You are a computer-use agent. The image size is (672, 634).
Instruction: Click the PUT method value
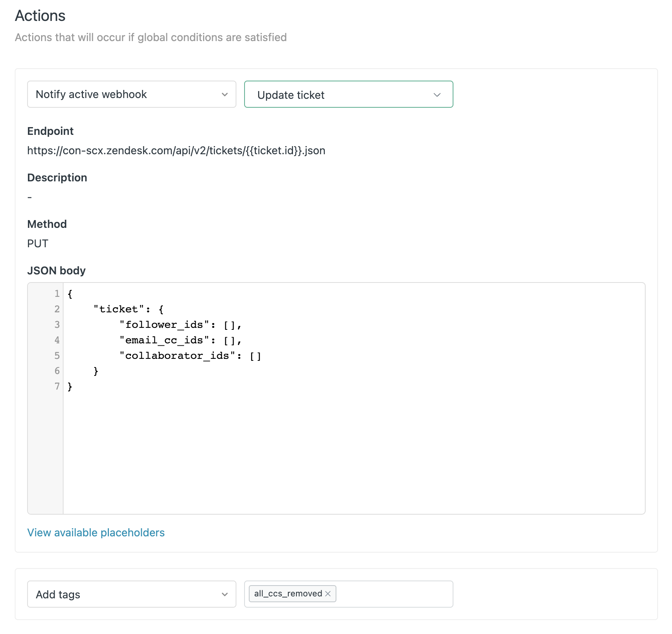pos(38,243)
